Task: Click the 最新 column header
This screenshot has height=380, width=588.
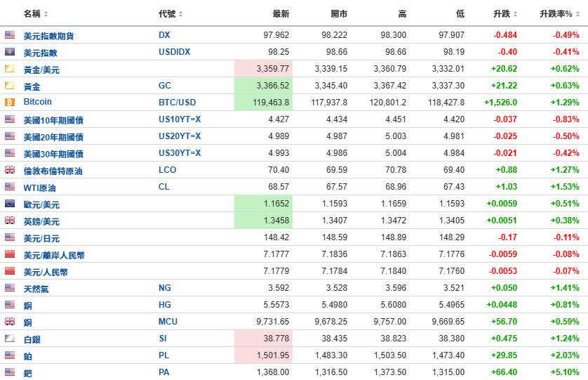Action: tap(281, 14)
